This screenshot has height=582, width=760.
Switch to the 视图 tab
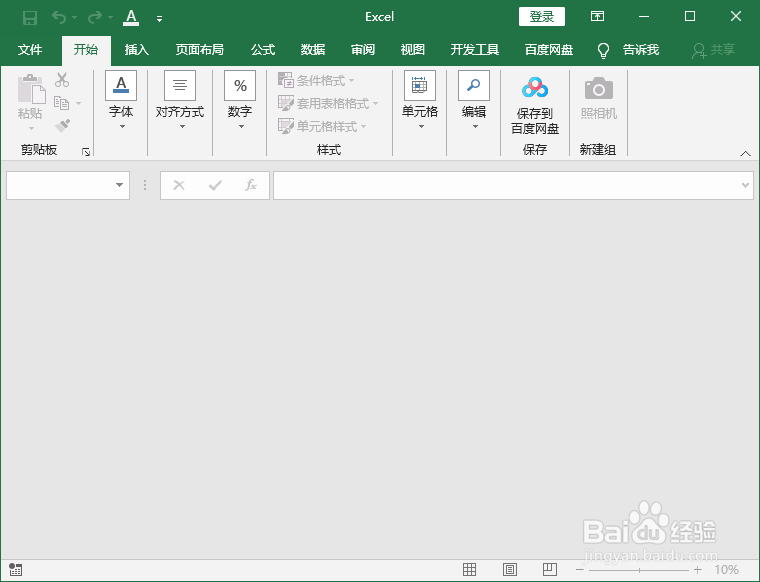coord(412,49)
